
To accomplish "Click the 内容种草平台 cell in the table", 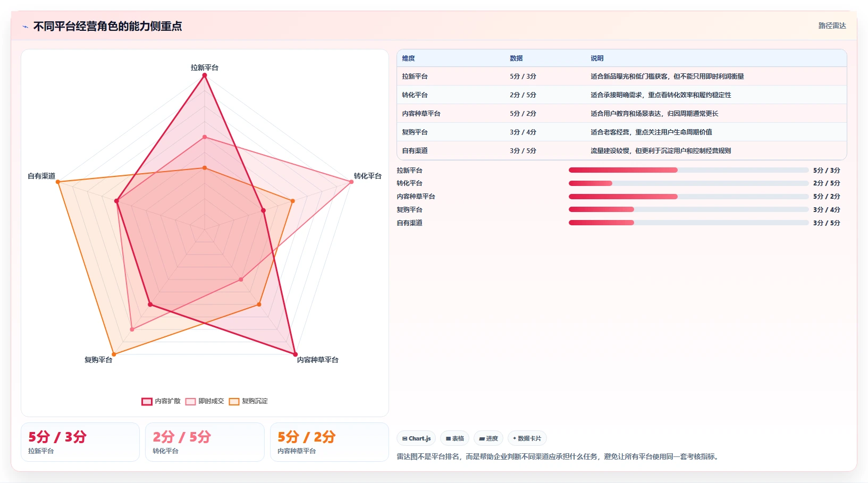I will pyautogui.click(x=421, y=114).
